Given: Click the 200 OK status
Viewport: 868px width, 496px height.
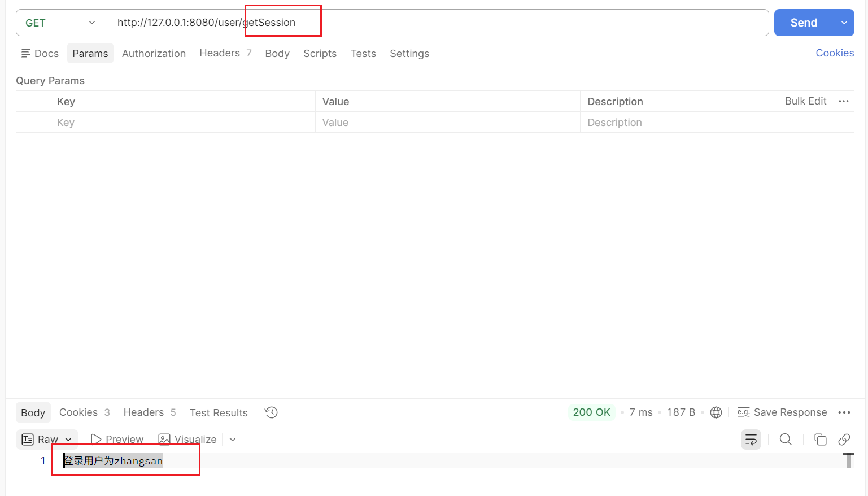Looking at the screenshot, I should point(592,412).
